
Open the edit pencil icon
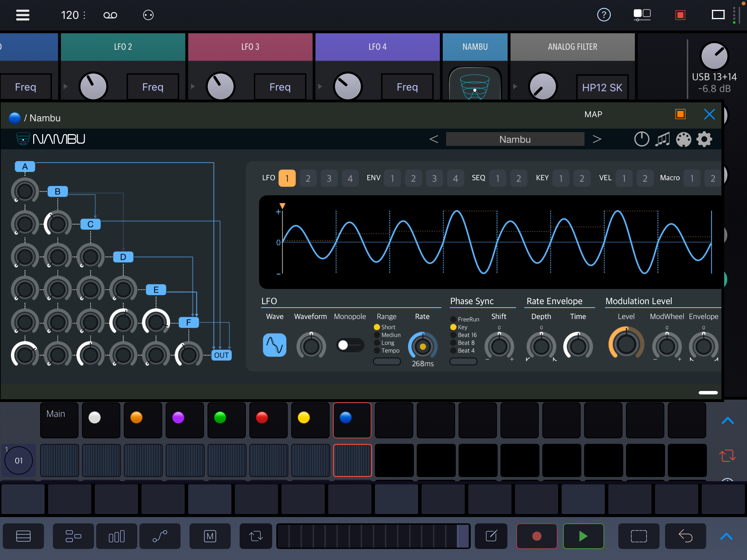tap(491, 536)
